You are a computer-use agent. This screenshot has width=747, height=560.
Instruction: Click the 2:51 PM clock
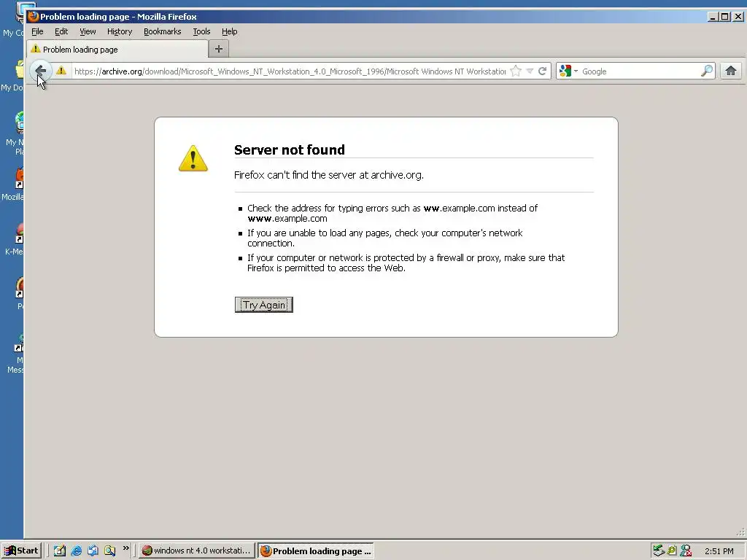(x=719, y=551)
